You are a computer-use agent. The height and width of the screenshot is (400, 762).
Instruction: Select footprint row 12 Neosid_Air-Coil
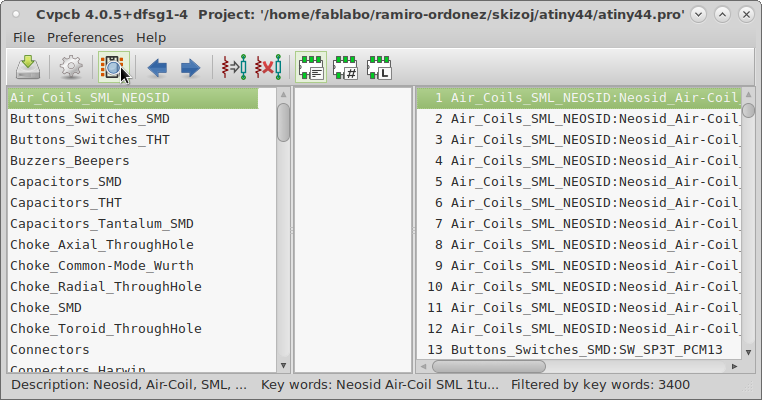point(579,329)
